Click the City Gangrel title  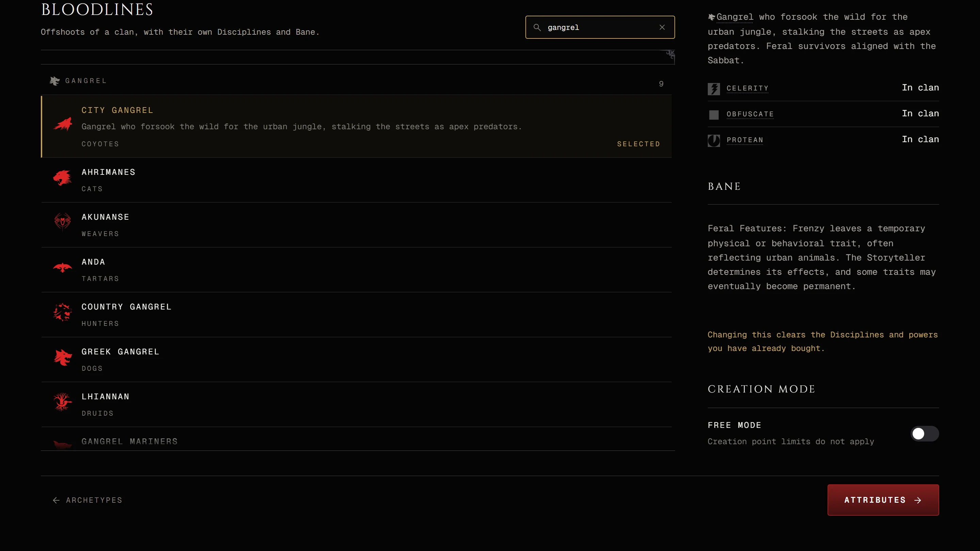117,110
